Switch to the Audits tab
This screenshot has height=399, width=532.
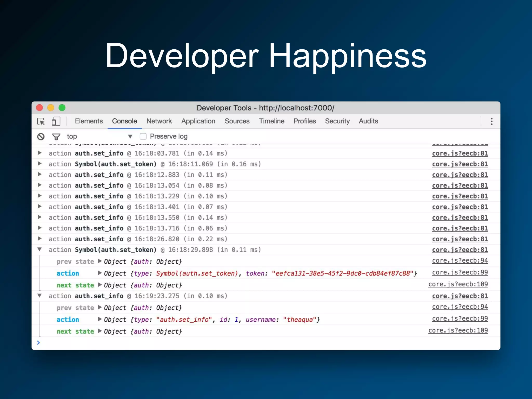coord(368,121)
